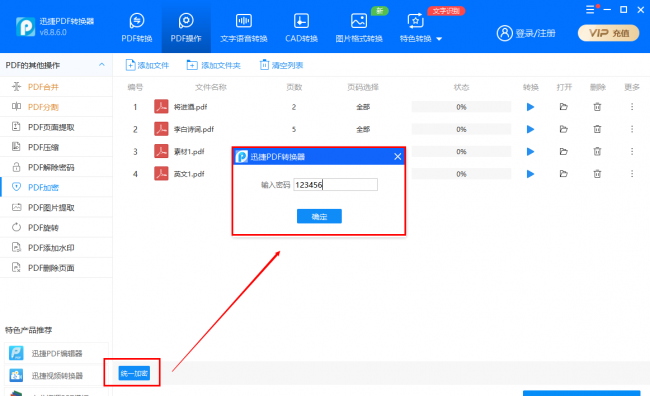Screen dimensions: 650x396
Task: Select PDF解除密码 in sidebar
Action: pyautogui.click(x=56, y=167)
